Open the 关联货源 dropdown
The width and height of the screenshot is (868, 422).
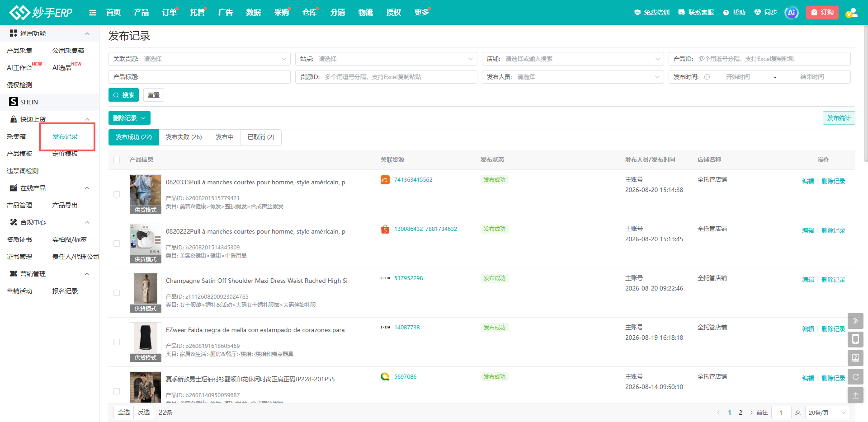[x=199, y=59]
